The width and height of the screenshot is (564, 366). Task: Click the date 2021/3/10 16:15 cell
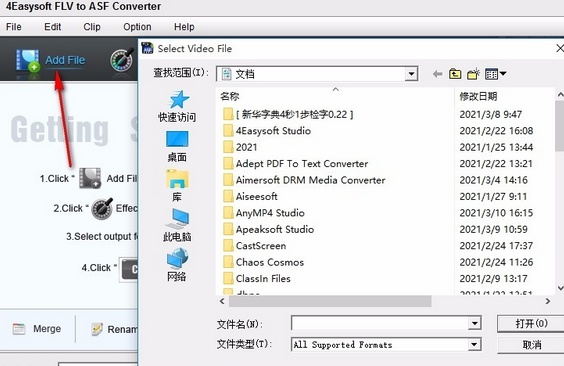tap(496, 213)
